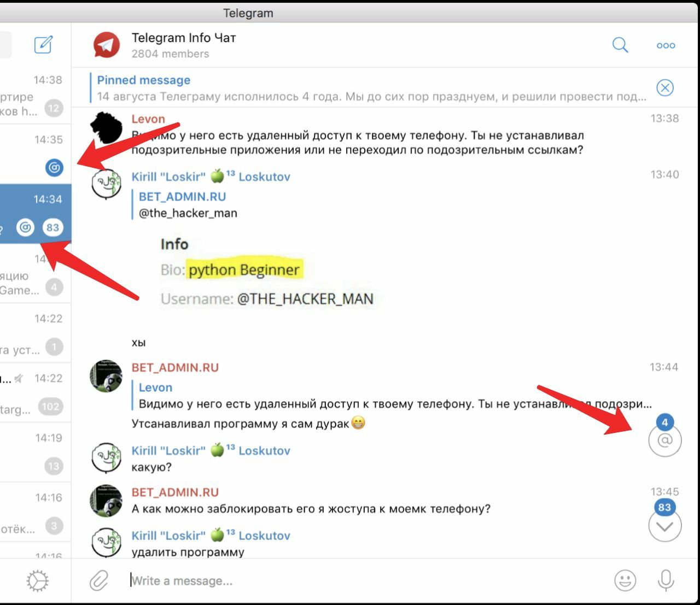Click sender name Levon at 13:38

click(148, 119)
